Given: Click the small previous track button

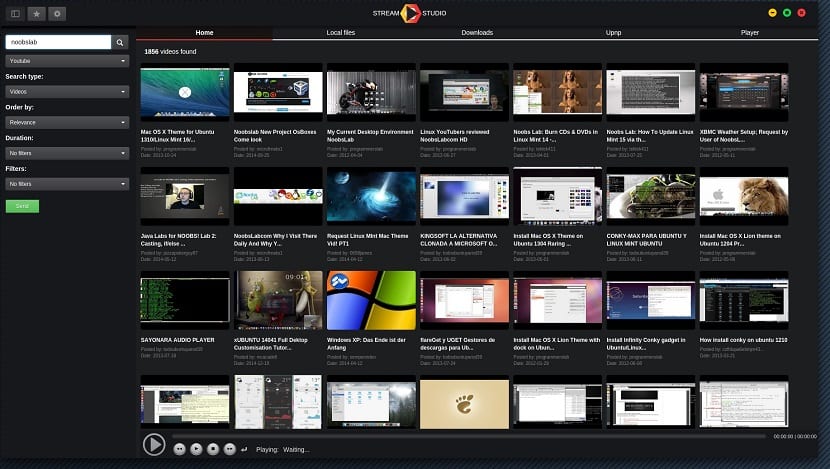Looking at the screenshot, I should tap(179, 449).
